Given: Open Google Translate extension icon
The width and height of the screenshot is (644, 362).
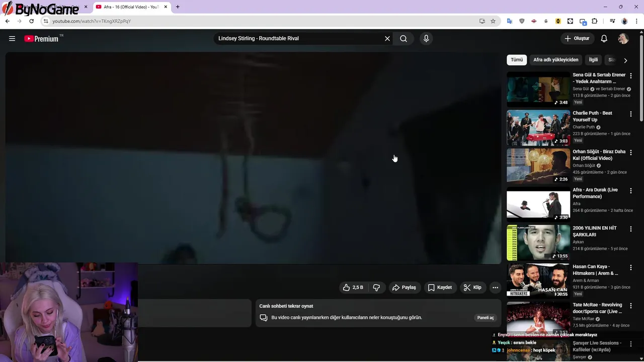Looking at the screenshot, I should pyautogui.click(x=510, y=21).
